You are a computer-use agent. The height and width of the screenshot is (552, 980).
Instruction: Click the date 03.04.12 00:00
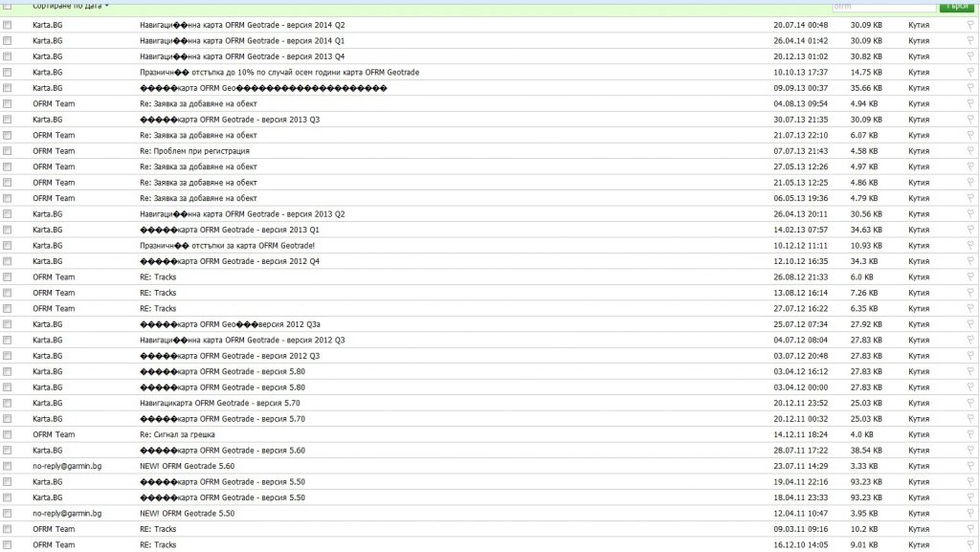tap(801, 387)
